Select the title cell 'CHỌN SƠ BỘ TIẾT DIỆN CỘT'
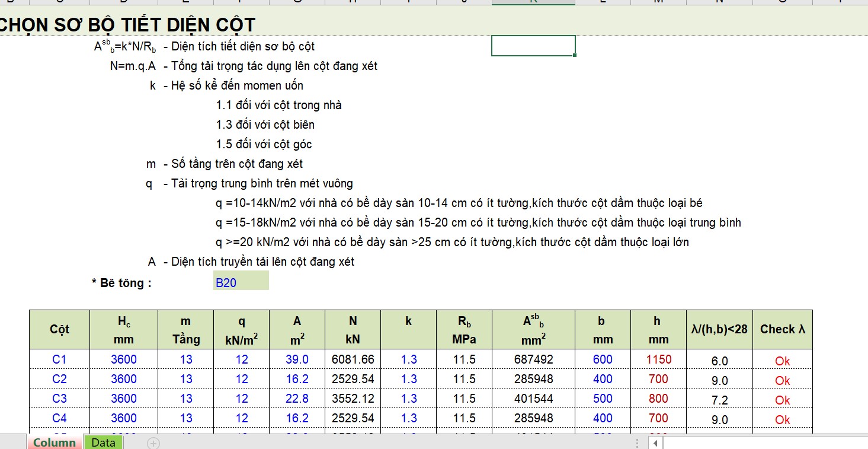868x449 pixels. 128,25
